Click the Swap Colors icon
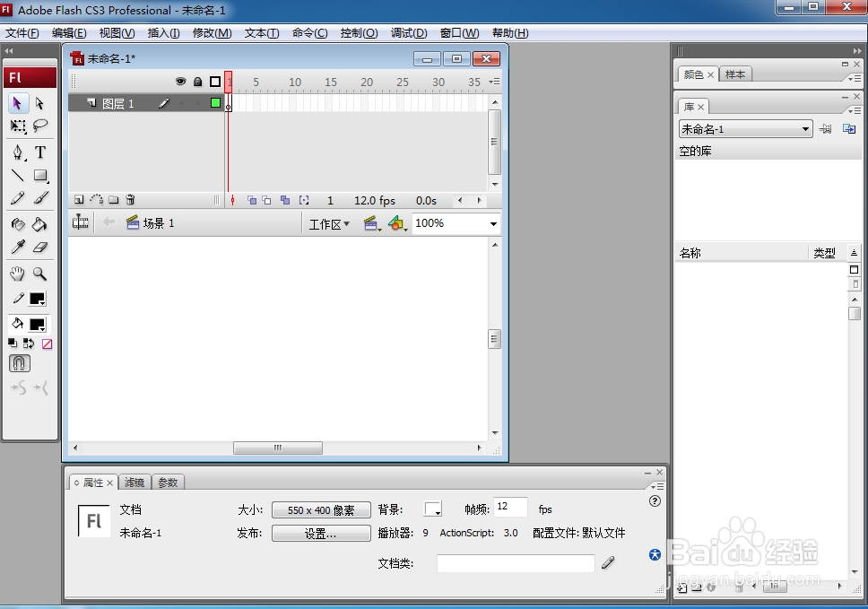Viewport: 868px width, 609px height. [29, 344]
